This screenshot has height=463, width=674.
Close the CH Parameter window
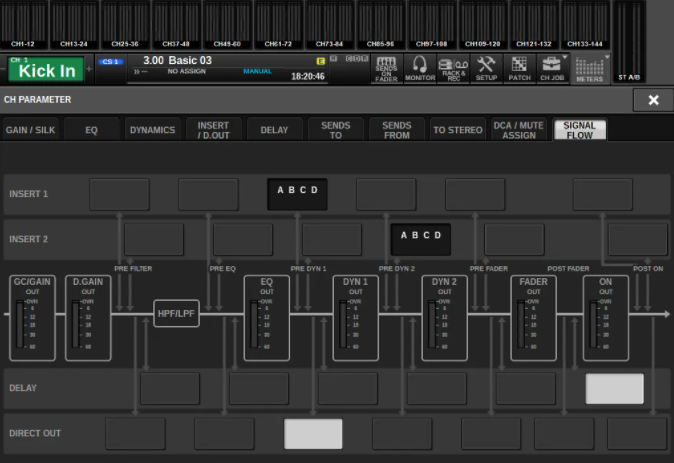(x=652, y=100)
